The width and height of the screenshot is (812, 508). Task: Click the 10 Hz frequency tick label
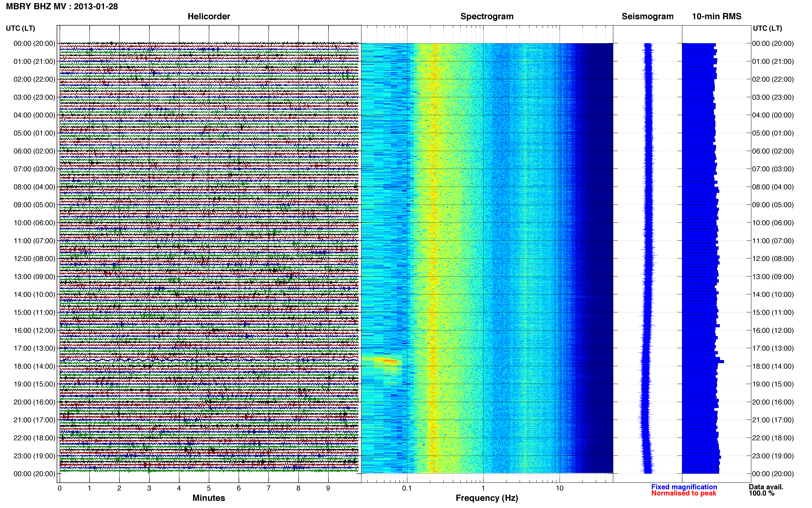[x=559, y=488]
